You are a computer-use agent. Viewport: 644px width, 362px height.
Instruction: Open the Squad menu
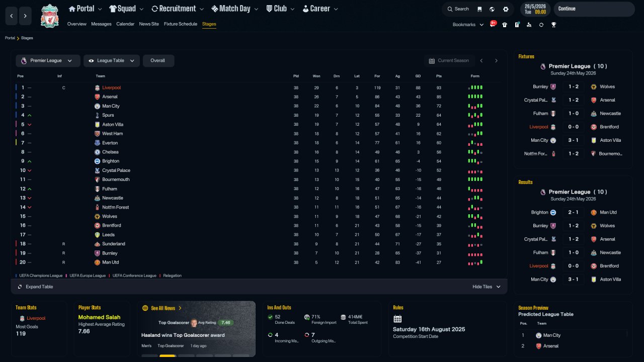click(x=126, y=9)
